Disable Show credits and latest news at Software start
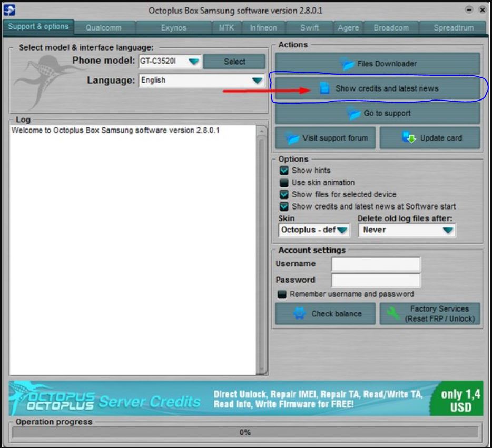492x448 pixels. point(284,206)
